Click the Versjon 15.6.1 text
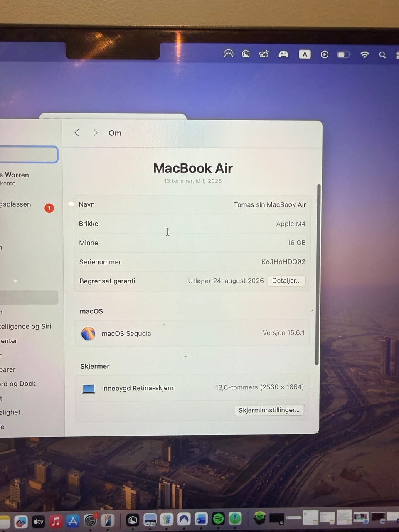The height and width of the screenshot is (532, 399). click(x=283, y=332)
